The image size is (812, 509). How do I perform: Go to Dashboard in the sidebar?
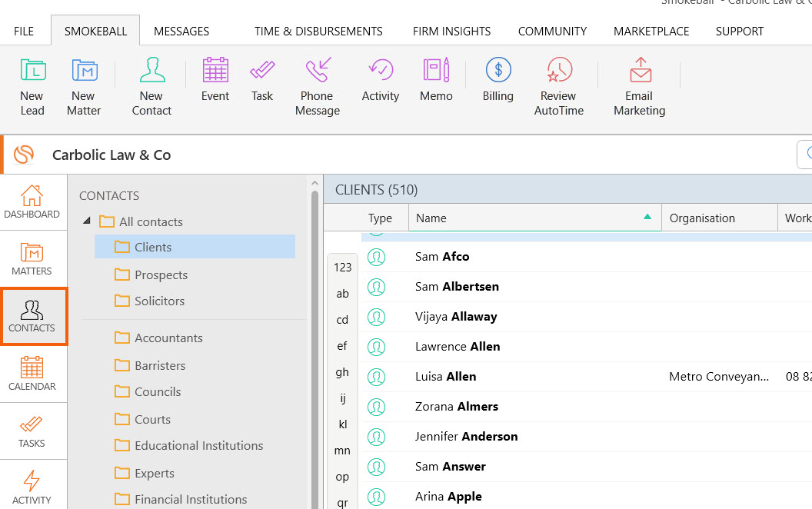[x=32, y=201]
